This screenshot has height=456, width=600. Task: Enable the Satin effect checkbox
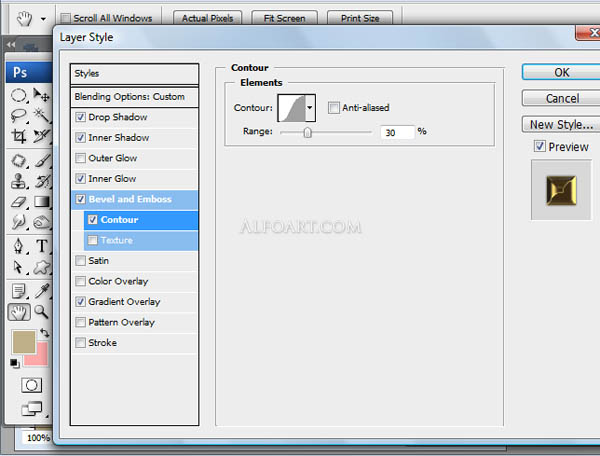80,261
